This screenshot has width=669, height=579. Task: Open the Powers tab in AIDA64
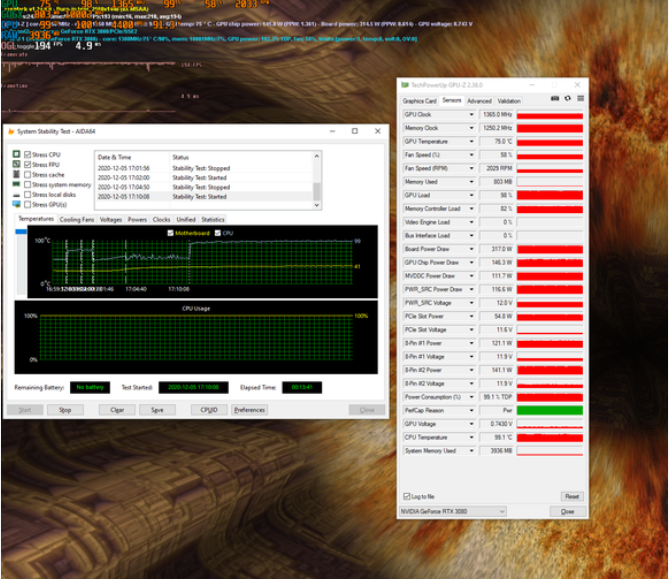[137, 220]
